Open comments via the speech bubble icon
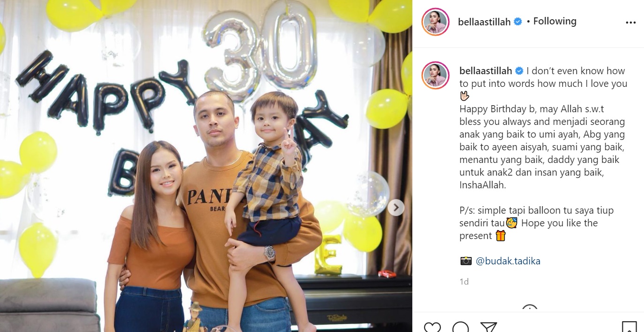This screenshot has height=332, width=644. coord(461,327)
